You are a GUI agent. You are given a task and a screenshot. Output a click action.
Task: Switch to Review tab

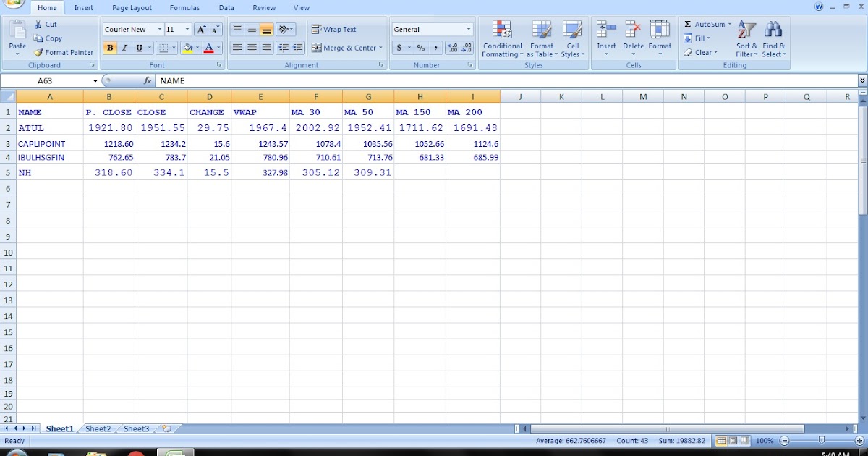pyautogui.click(x=264, y=8)
